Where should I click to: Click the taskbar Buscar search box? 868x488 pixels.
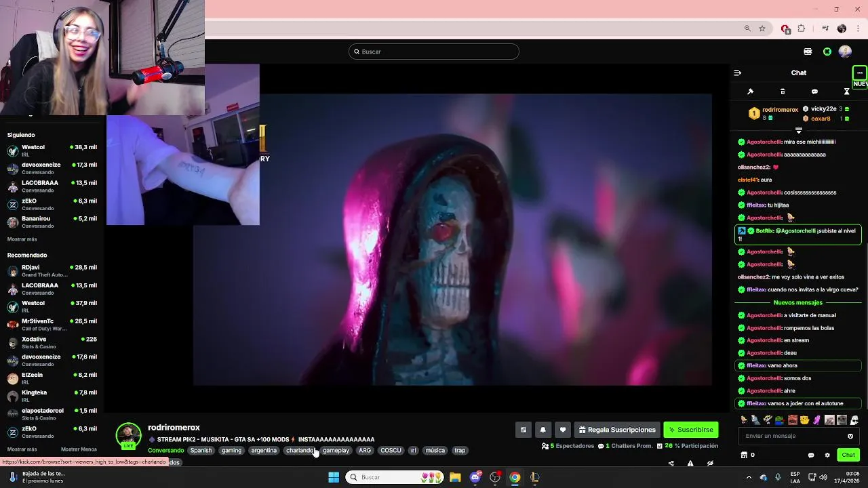(395, 477)
